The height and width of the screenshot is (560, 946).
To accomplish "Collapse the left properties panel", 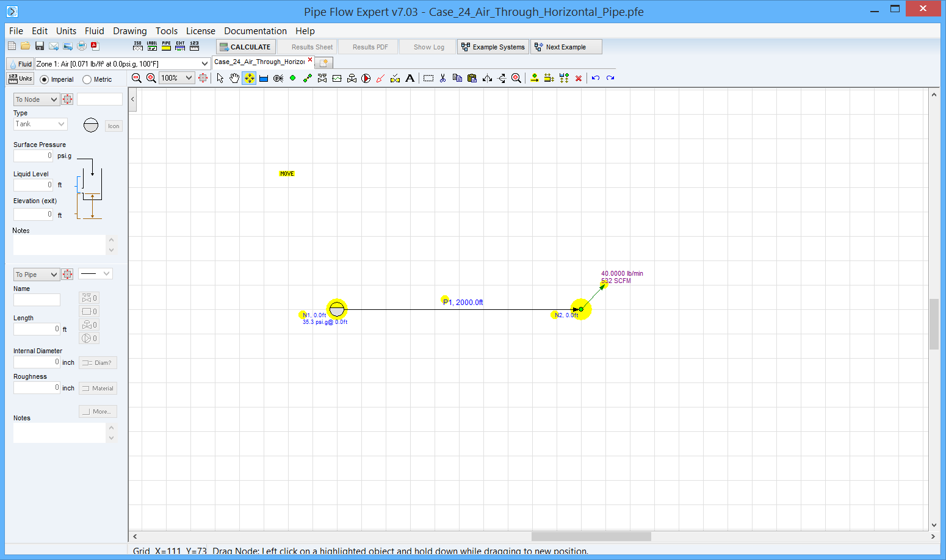I will [132, 99].
